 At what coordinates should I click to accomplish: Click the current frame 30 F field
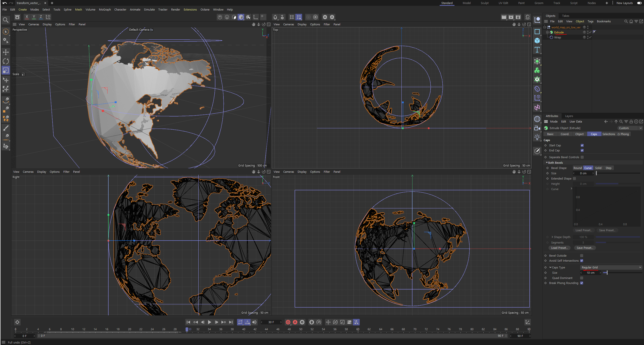tap(271, 322)
